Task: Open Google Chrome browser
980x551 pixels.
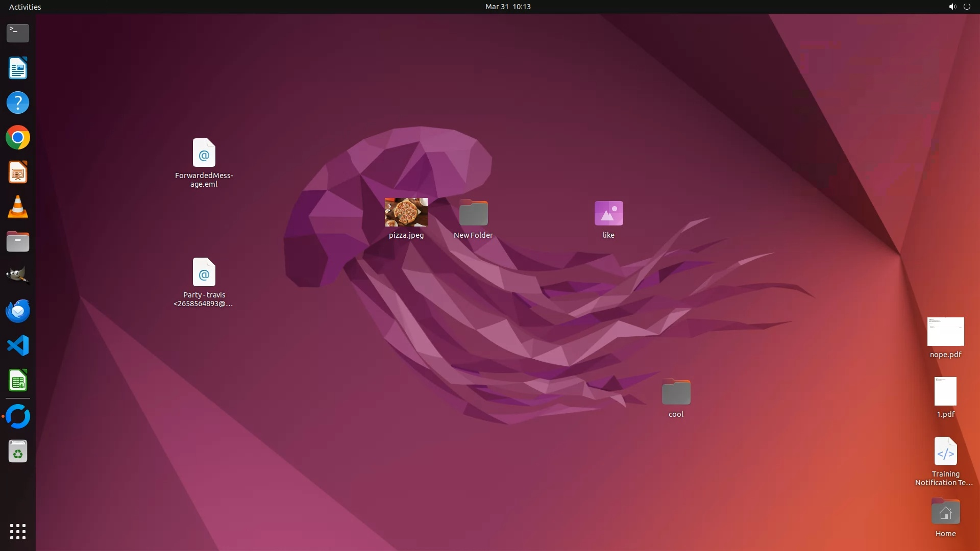Action: pyautogui.click(x=18, y=138)
